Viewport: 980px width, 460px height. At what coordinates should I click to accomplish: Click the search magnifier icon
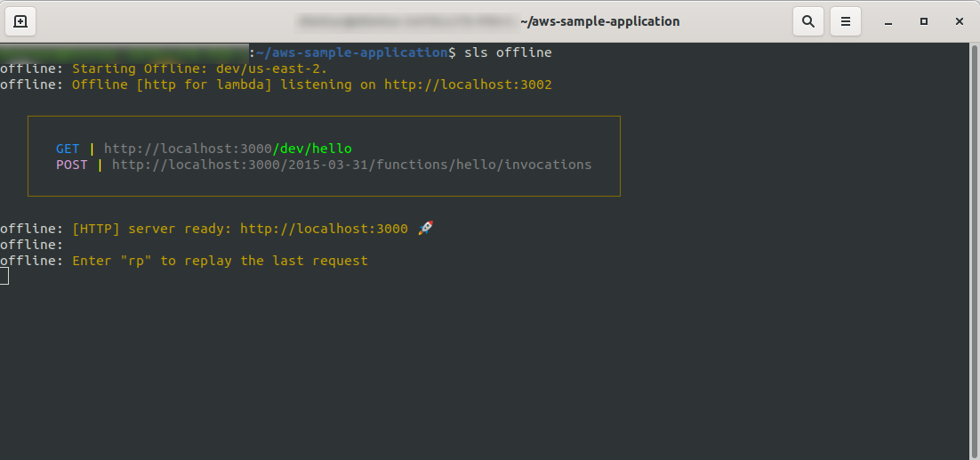pyautogui.click(x=808, y=21)
